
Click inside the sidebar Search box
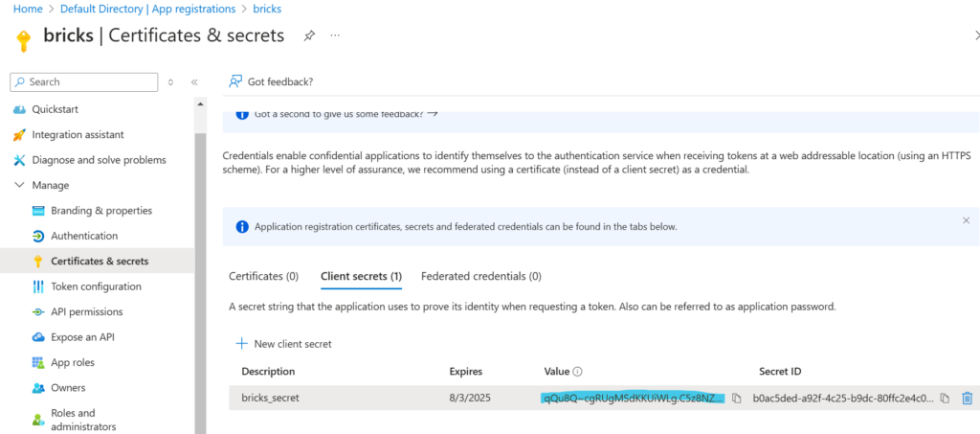(86, 82)
